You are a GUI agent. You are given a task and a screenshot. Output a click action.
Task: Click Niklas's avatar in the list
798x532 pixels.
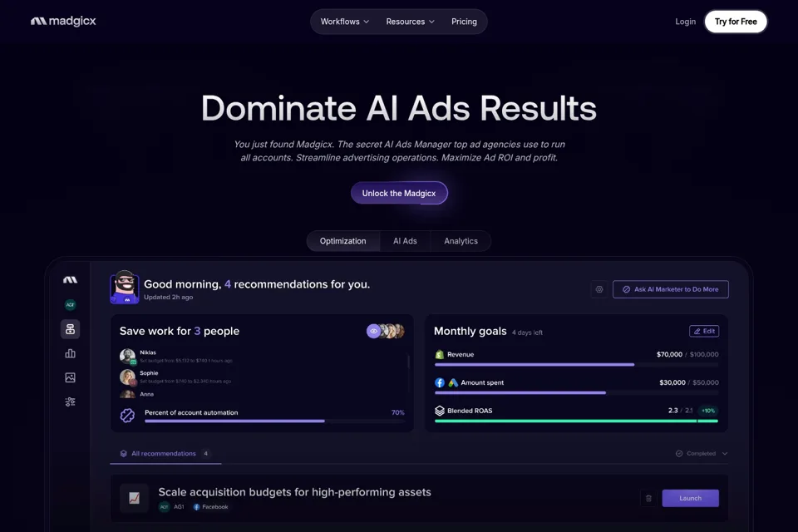tap(127, 356)
